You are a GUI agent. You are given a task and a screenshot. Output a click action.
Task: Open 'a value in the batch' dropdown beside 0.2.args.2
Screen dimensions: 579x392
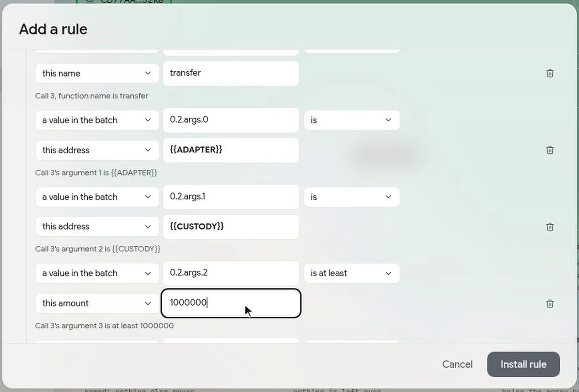point(97,274)
